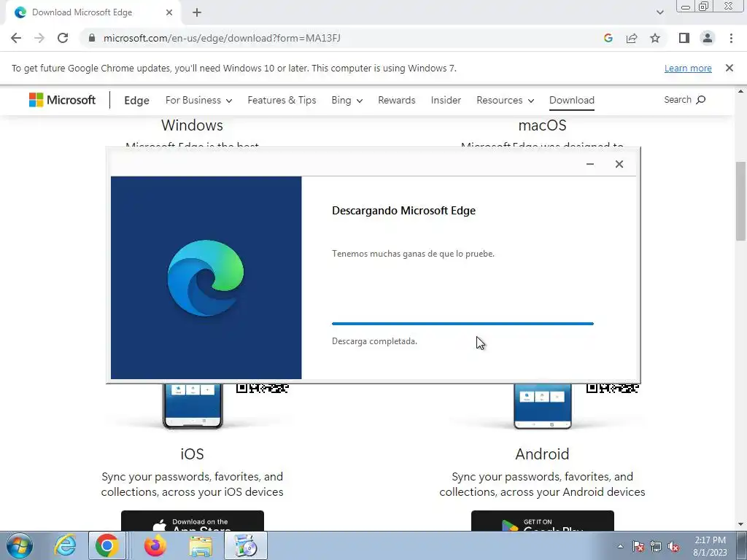The width and height of the screenshot is (747, 560).
Task: Share this page using the share icon
Action: (632, 38)
